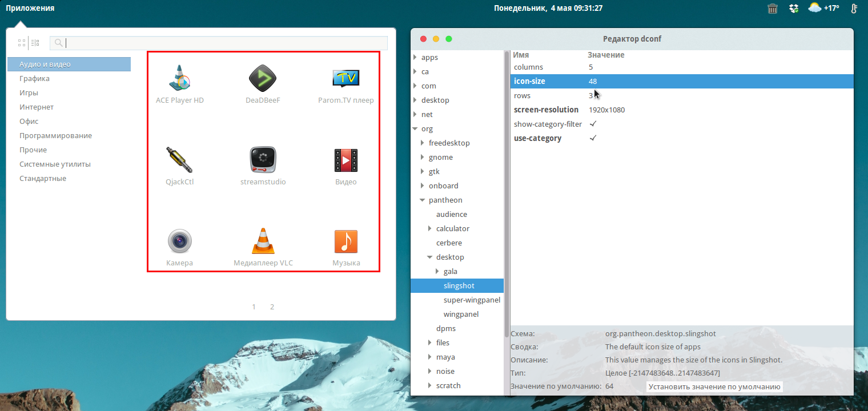
Task: Click the trash icon in top panel
Action: [x=773, y=8]
